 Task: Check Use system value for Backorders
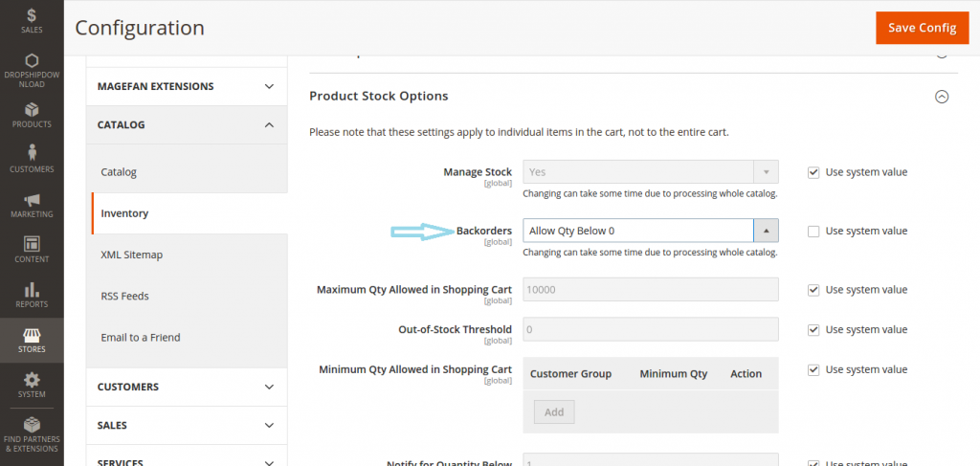pos(813,232)
